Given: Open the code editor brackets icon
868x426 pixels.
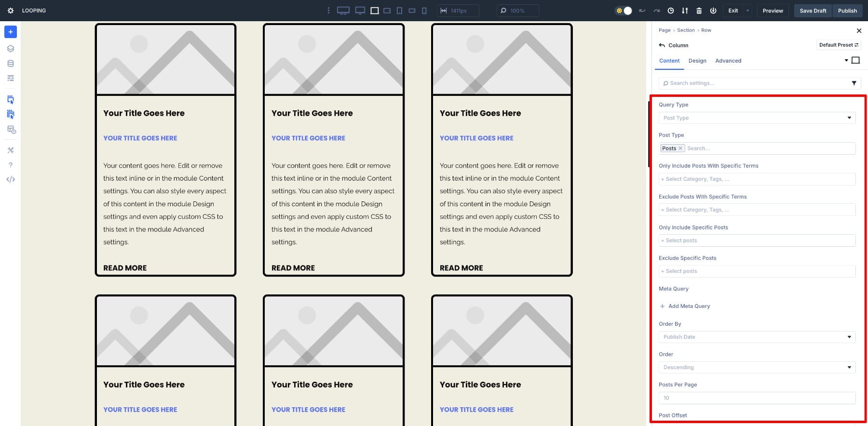Looking at the screenshot, I should 11,180.
